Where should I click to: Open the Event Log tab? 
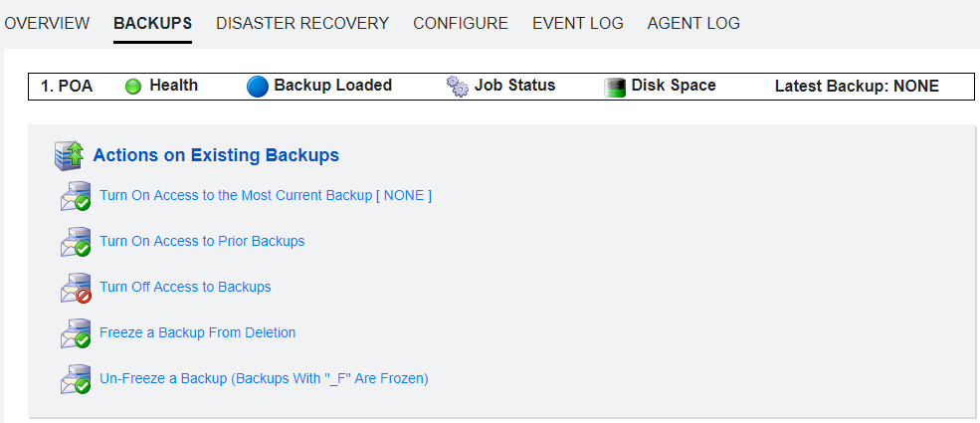(x=578, y=23)
